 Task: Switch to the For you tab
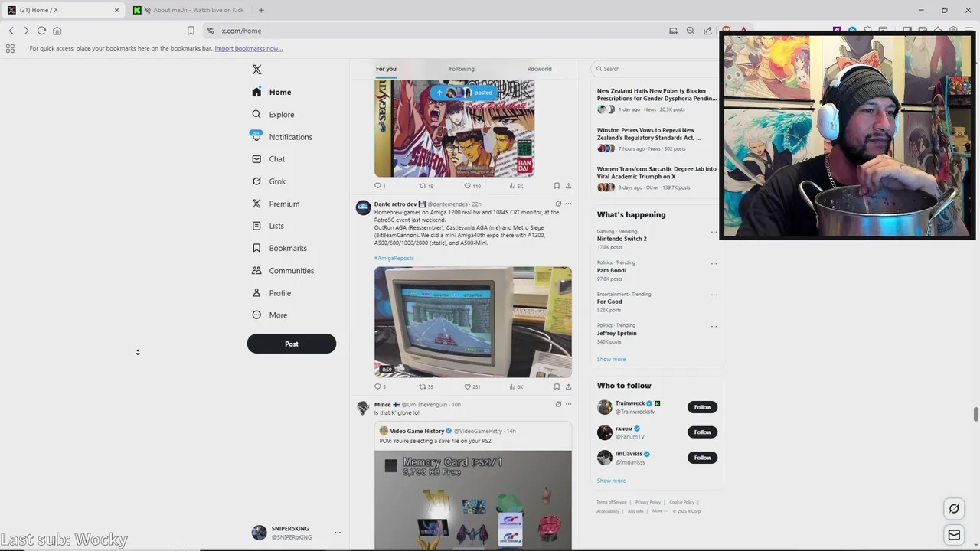click(x=386, y=69)
